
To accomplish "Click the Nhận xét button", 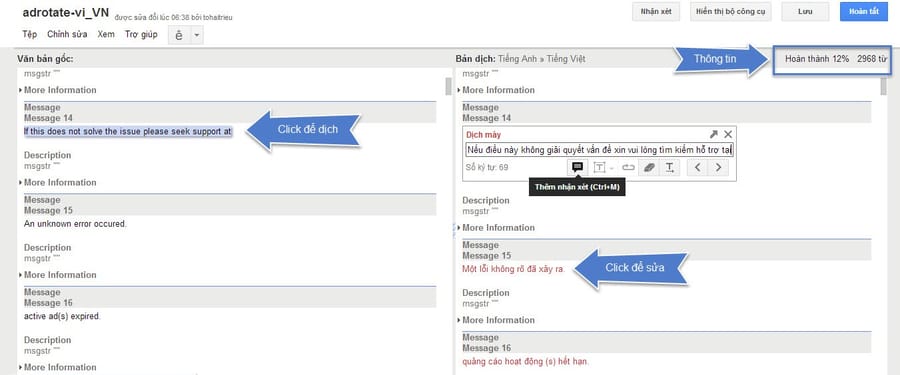I will coord(656,11).
